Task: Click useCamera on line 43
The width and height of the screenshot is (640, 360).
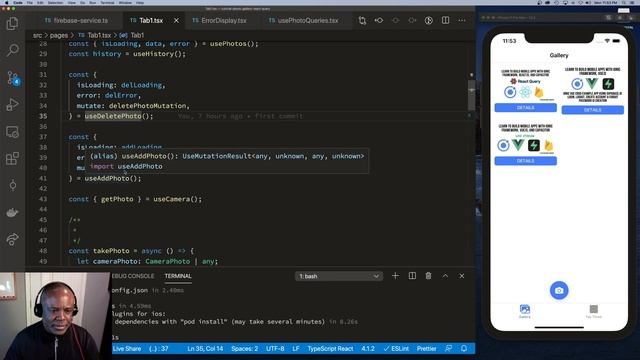Action: pyautogui.click(x=173, y=199)
